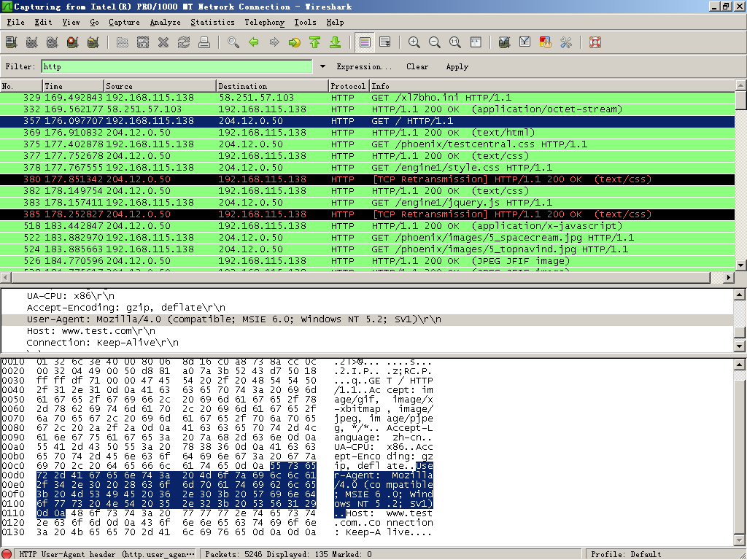This screenshot has height=560, width=747.
Task: Select packet 380 TCP Retransmission row
Action: tap(368, 179)
